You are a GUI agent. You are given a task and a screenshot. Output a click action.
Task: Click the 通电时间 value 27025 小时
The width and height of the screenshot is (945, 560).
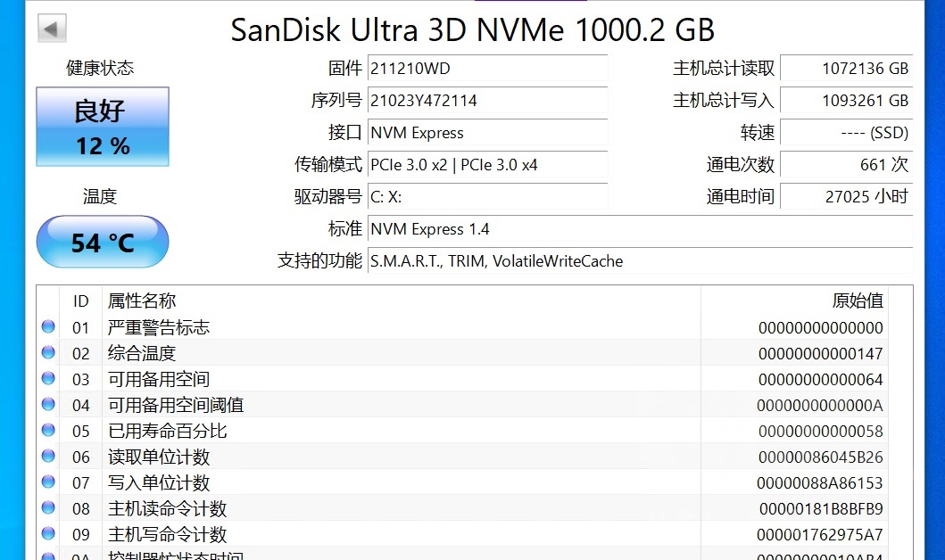[845, 197]
